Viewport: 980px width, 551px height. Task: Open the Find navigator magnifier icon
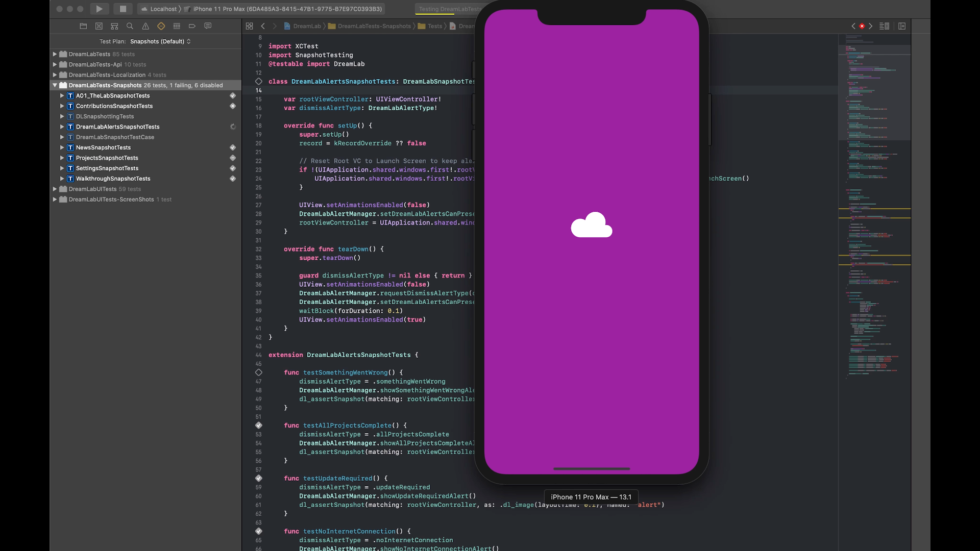[x=130, y=26]
